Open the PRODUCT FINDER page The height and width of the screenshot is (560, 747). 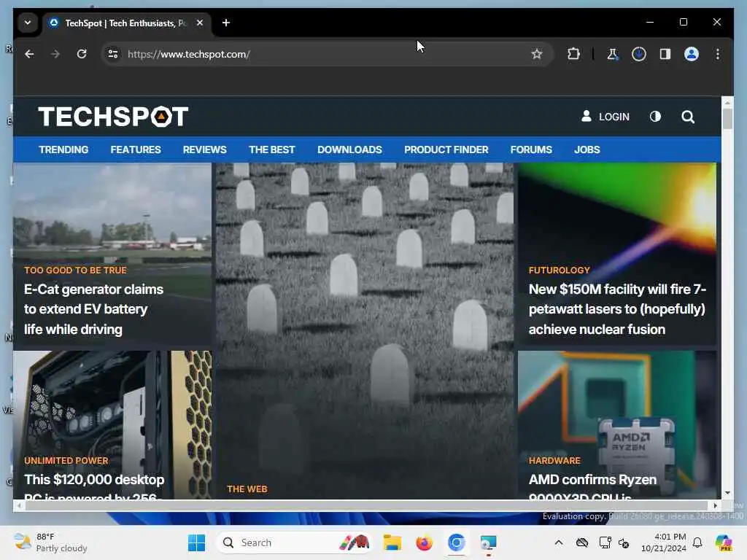pyautogui.click(x=446, y=149)
